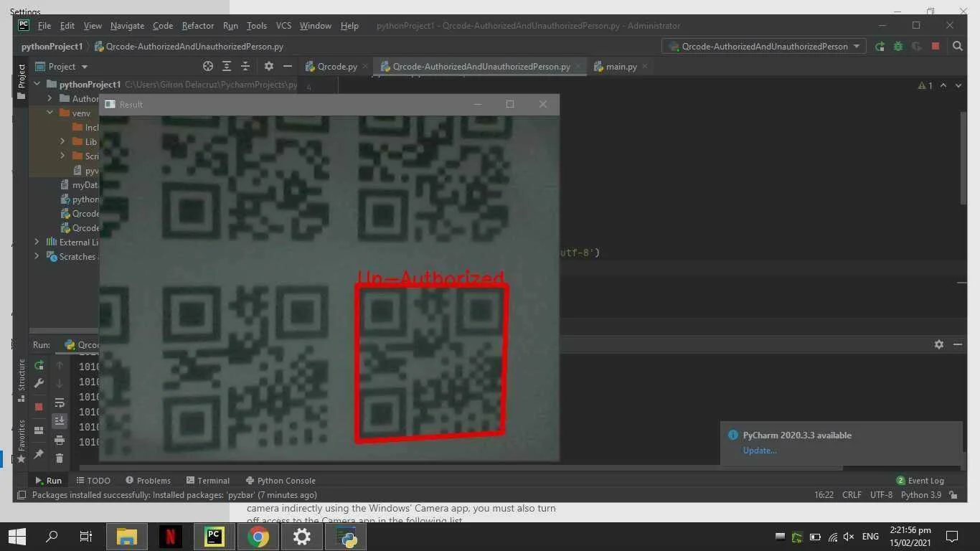This screenshot has width=980, height=551.
Task: Stop process with red square in Run panel
Action: 39,406
